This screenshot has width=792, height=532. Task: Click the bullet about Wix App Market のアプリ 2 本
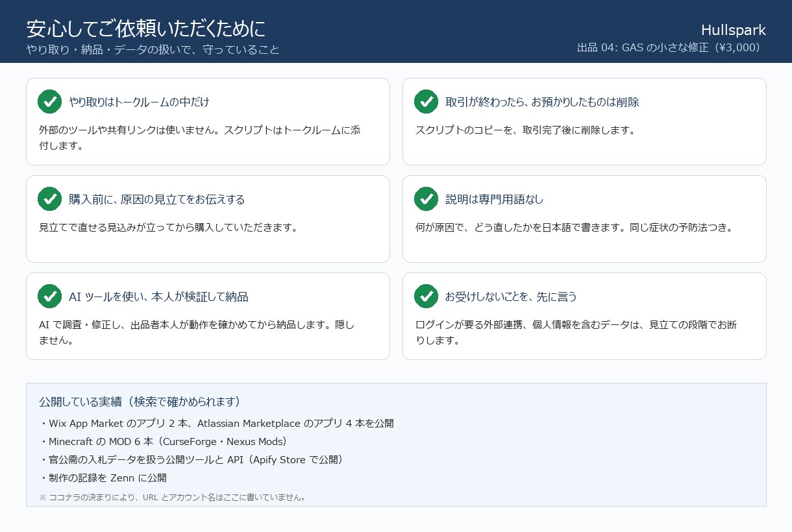coord(216,423)
